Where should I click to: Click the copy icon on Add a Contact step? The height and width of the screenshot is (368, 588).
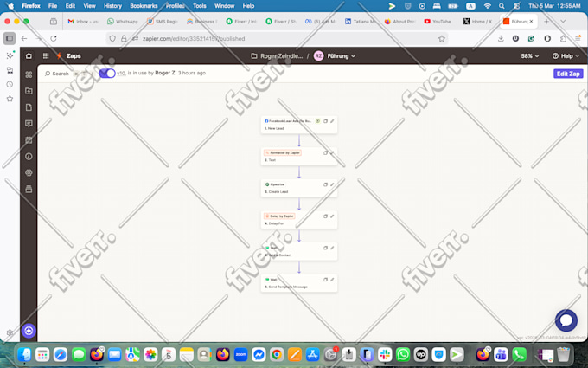pos(325,249)
